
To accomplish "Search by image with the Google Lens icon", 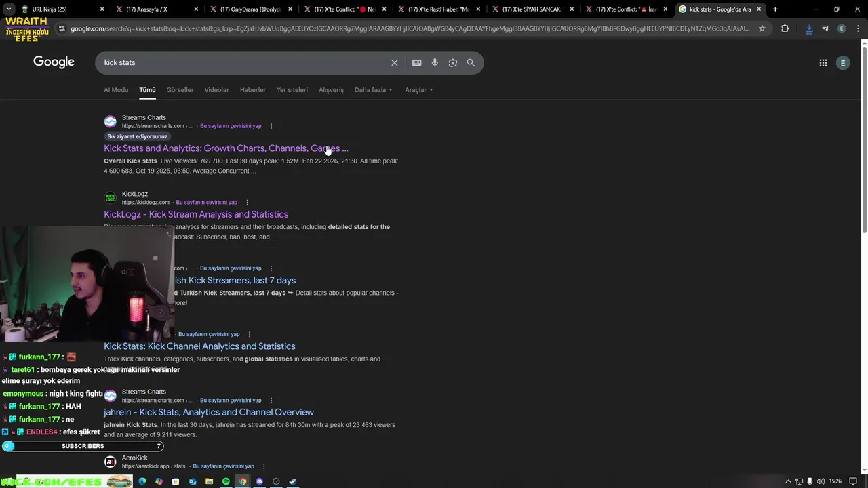I will coord(452,62).
